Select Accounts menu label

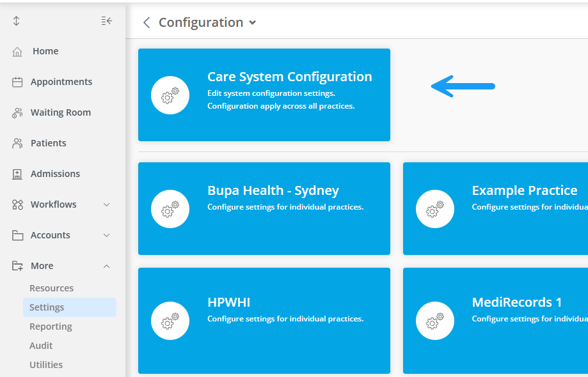pyautogui.click(x=51, y=236)
